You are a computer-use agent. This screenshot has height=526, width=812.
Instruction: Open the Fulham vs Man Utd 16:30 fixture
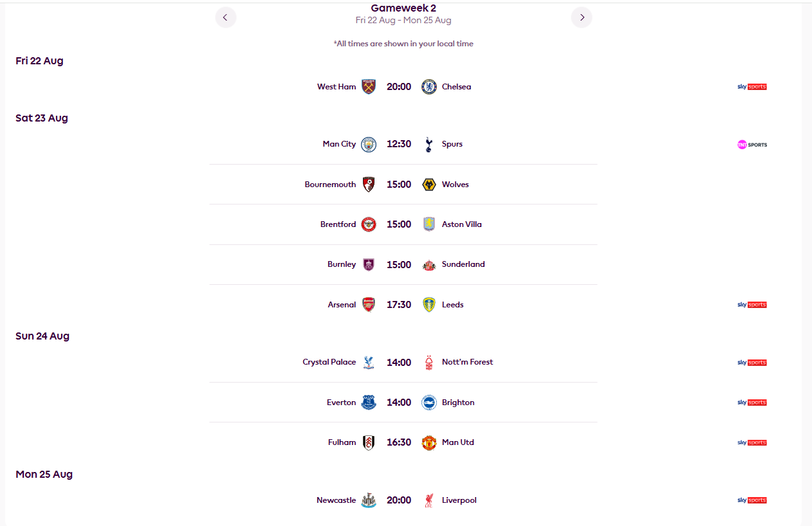pos(403,442)
